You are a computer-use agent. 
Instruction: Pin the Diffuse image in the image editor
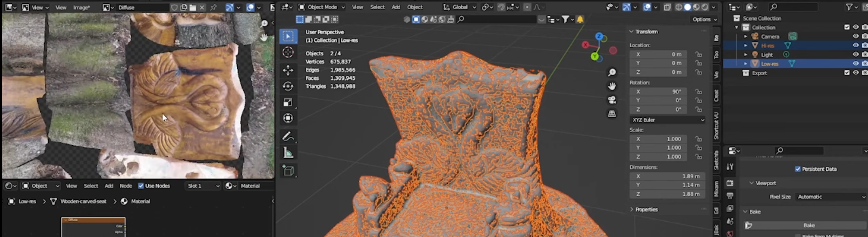click(213, 7)
